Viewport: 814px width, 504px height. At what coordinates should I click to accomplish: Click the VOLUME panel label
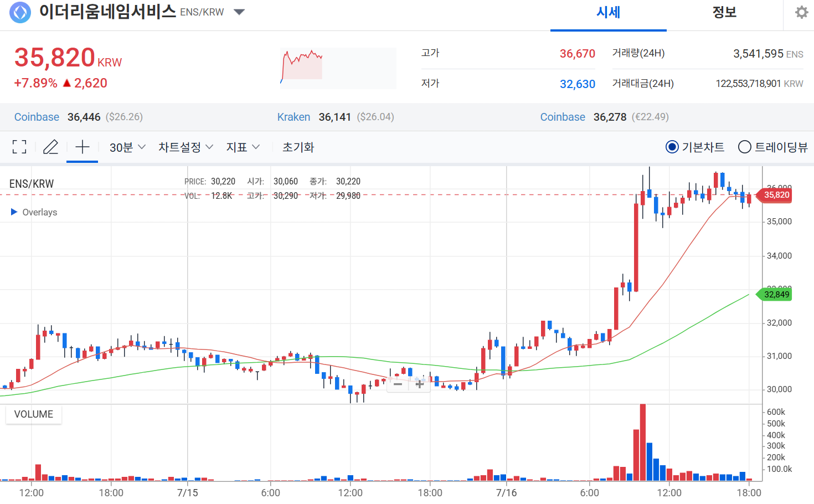pyautogui.click(x=34, y=414)
